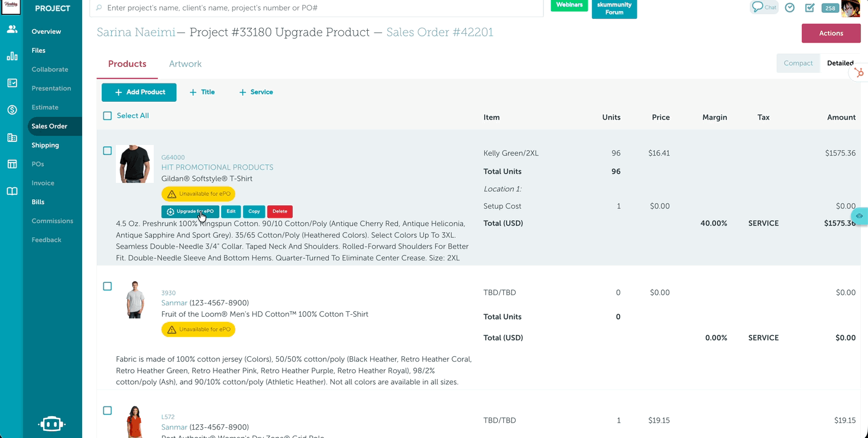This screenshot has height=438, width=868.
Task: Open Shipping in the project menu
Action: coord(45,145)
